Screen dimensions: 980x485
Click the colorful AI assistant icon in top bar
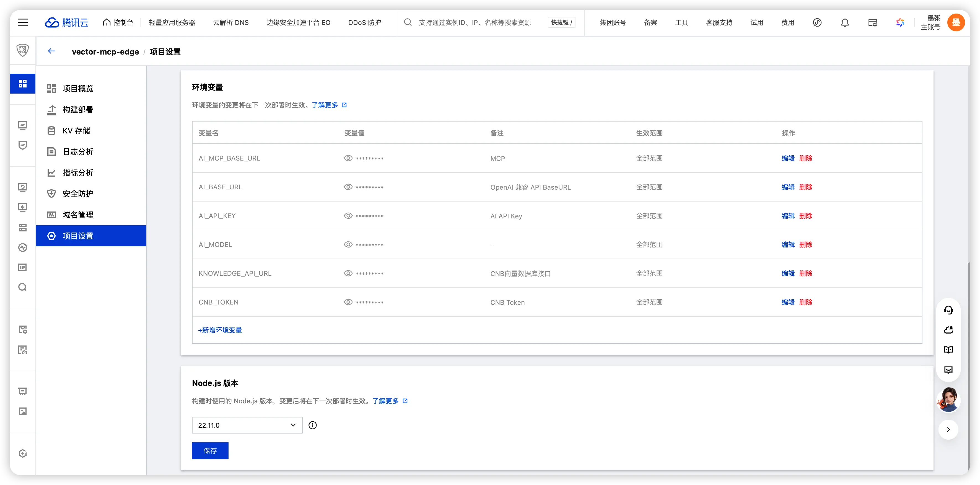point(900,22)
